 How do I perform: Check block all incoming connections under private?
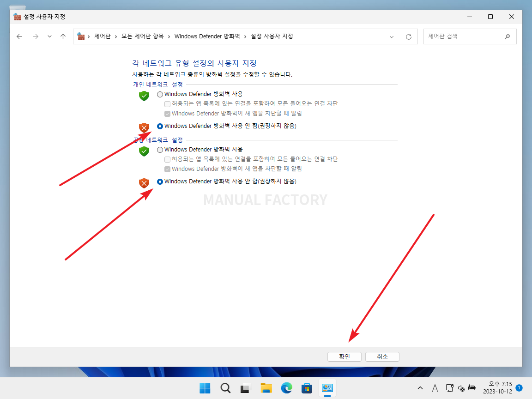(167, 104)
